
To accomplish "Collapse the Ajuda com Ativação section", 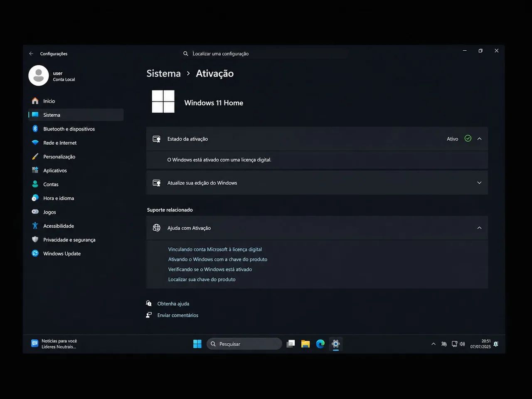I will 479,228.
